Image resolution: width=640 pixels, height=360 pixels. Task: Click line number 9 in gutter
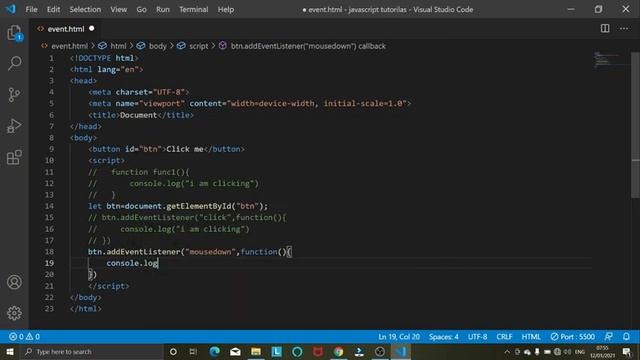[51, 149]
